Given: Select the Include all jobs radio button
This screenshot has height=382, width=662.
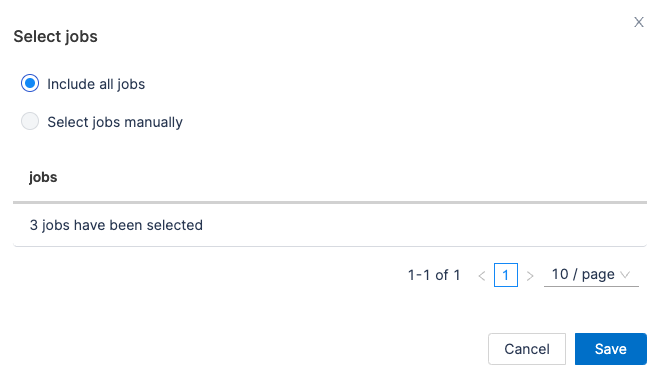Looking at the screenshot, I should pos(30,83).
